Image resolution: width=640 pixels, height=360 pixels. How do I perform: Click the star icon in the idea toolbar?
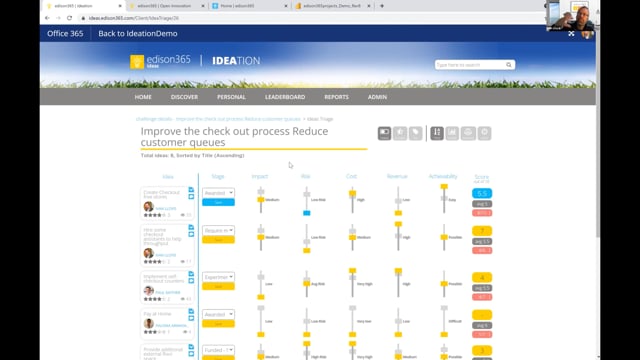click(400, 133)
